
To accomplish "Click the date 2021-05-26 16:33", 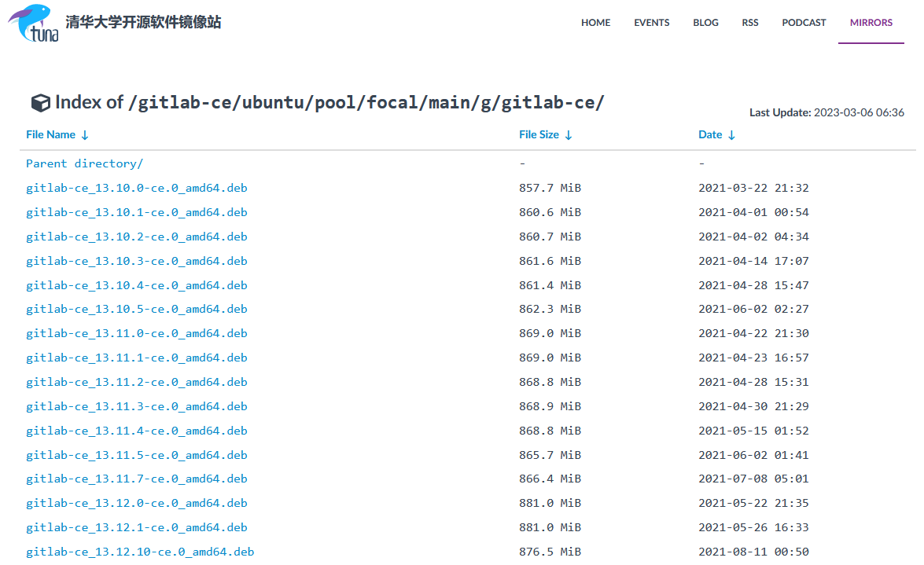I will [753, 528].
